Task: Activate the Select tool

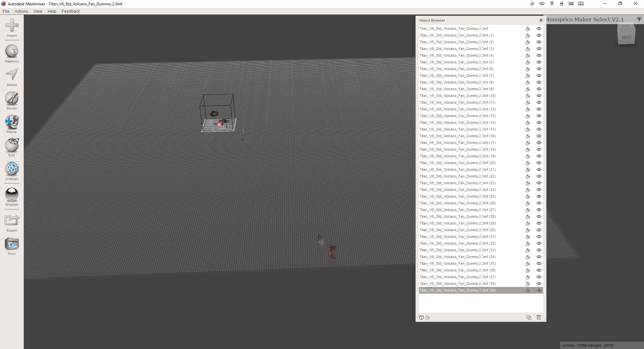Action: pos(12,77)
